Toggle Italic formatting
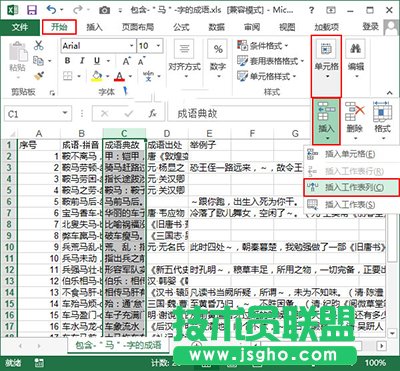Viewport: 400px width, 371px height. (82, 61)
